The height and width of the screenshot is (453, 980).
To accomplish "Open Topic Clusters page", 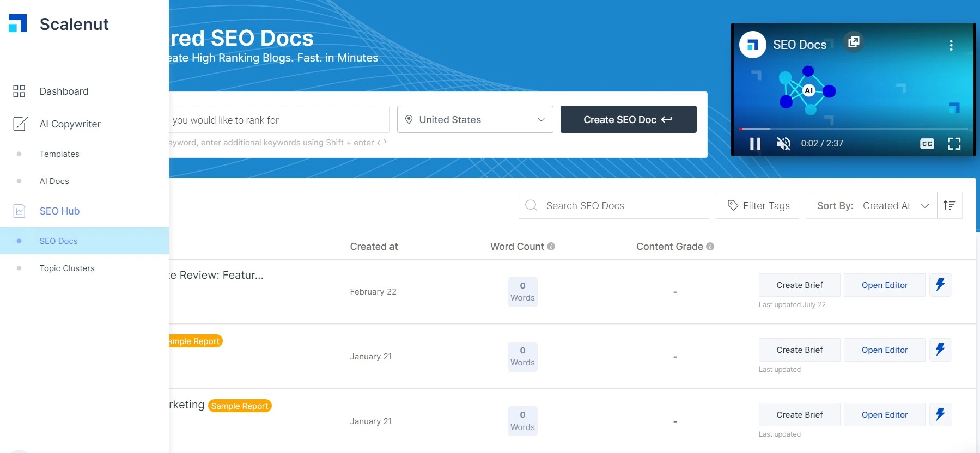I will click(x=67, y=268).
